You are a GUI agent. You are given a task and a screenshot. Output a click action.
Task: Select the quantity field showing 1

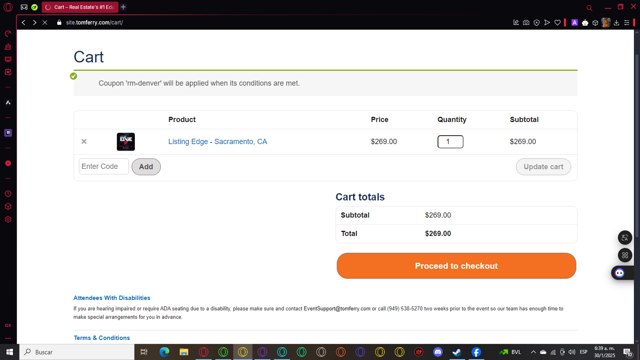click(x=450, y=142)
